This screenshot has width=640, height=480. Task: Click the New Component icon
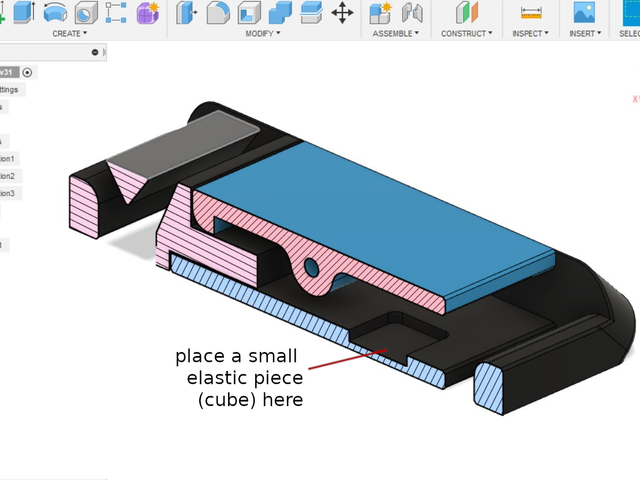(x=380, y=12)
